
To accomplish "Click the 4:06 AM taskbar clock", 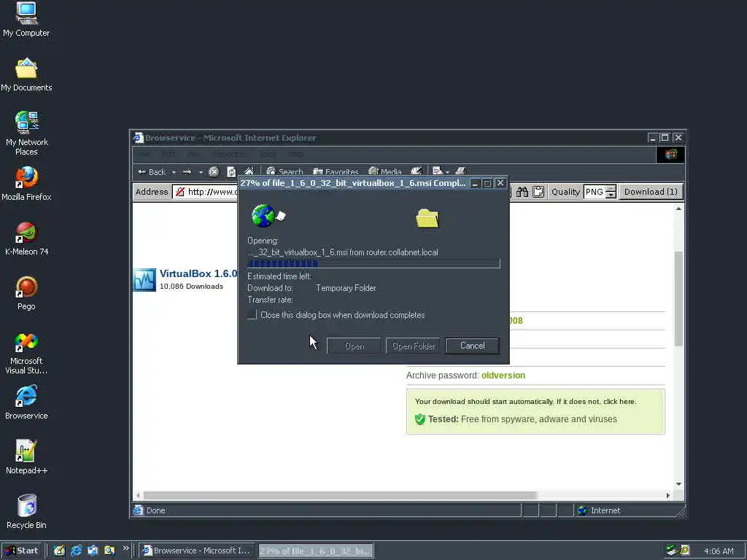I will pyautogui.click(x=719, y=551).
